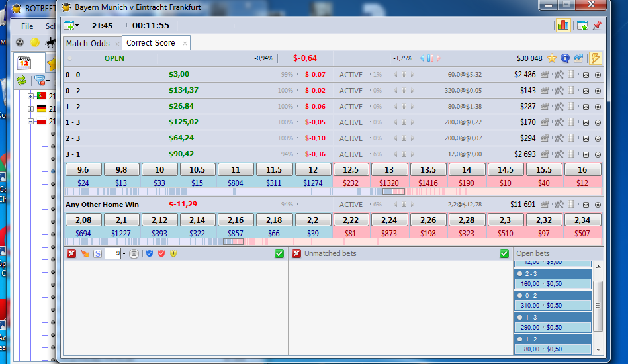This screenshot has height=364, width=628.
Task: Click the red X beside Unmatched bets
Action: click(296, 253)
